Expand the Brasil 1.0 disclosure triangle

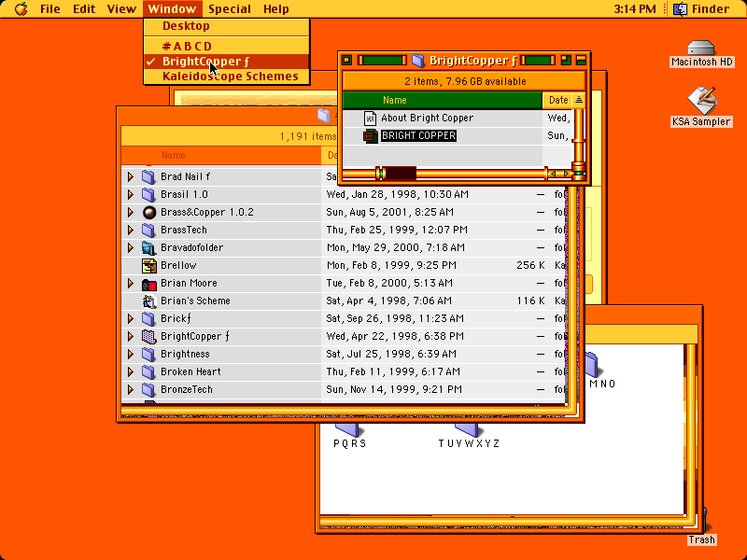130,194
